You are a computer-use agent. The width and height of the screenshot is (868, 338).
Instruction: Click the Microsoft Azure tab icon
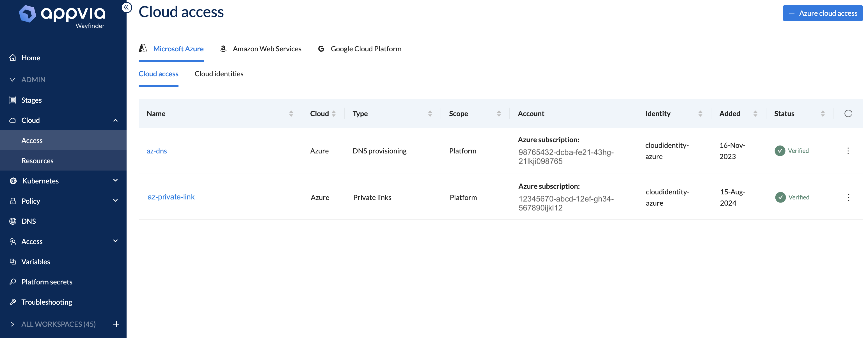(x=142, y=48)
